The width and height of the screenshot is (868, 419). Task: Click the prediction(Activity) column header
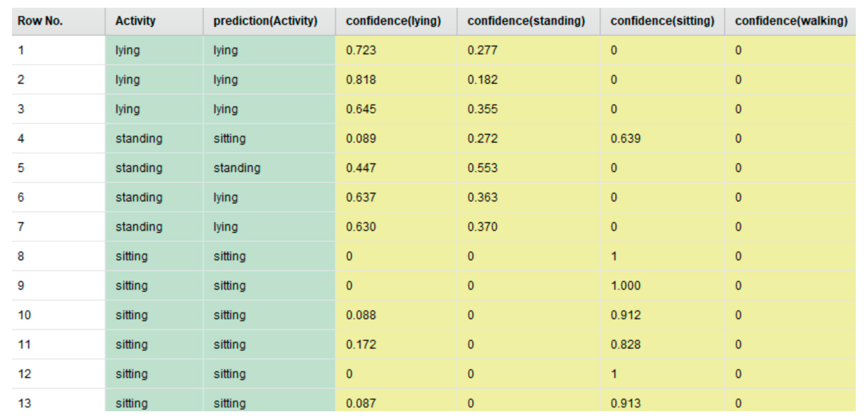(265, 21)
